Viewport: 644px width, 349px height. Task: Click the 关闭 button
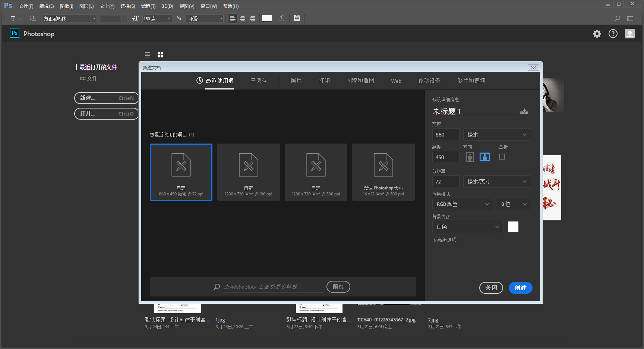[491, 288]
